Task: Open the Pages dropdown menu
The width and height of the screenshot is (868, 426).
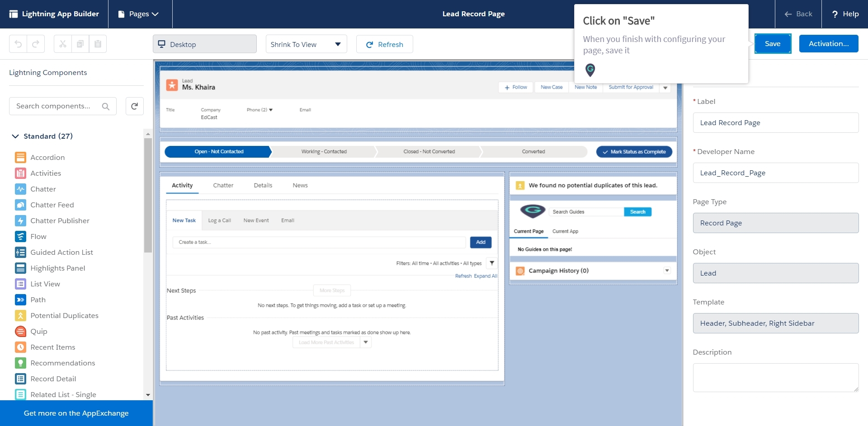Action: 138,14
